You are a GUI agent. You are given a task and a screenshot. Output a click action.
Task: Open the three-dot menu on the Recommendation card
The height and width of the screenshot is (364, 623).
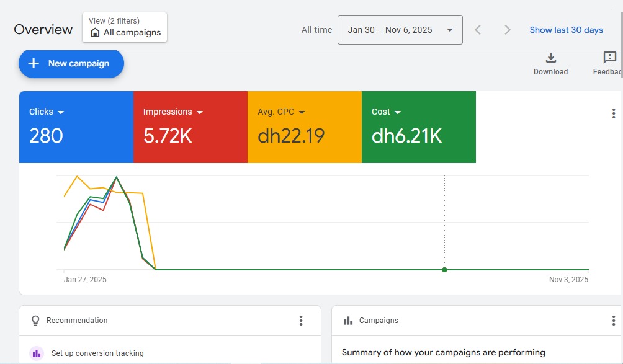(x=301, y=321)
